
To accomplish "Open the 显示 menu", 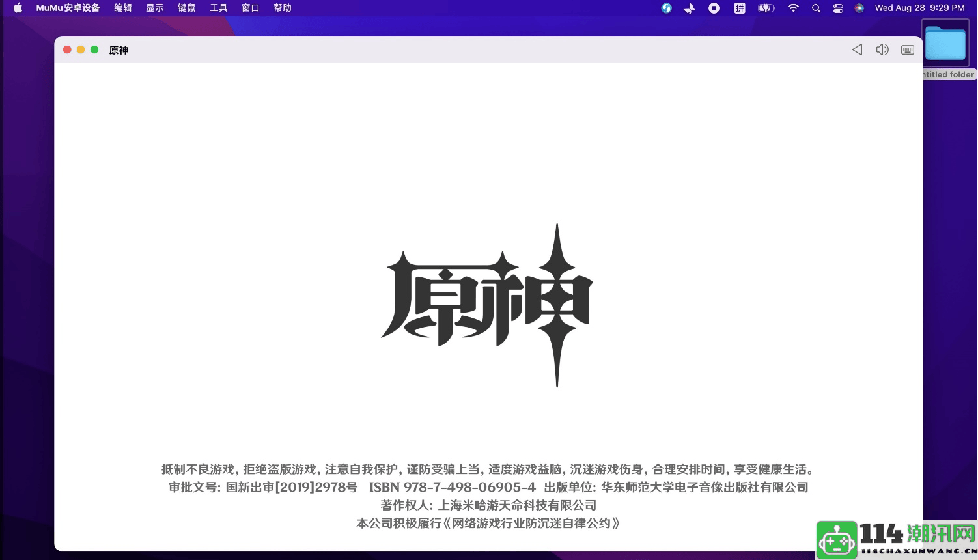I will click(x=155, y=8).
